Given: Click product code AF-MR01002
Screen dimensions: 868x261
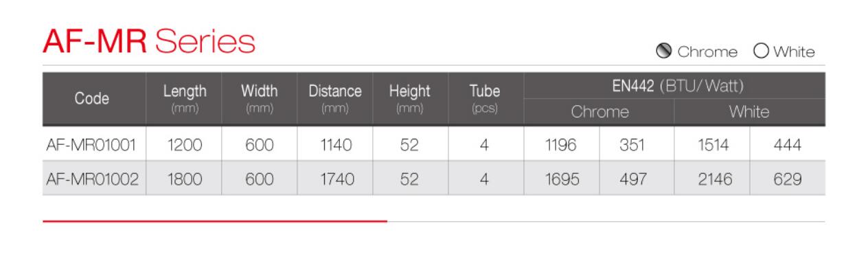Looking at the screenshot, I should coord(93,178).
